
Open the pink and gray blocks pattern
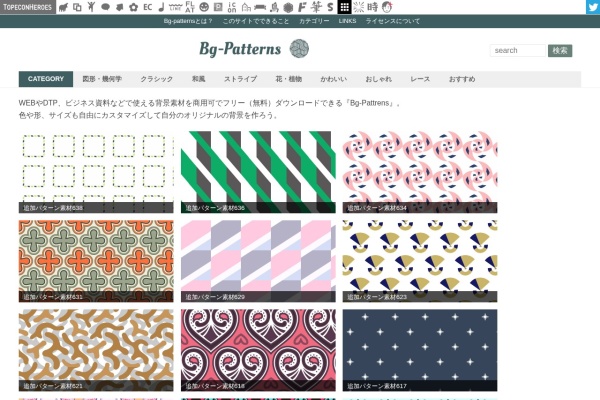coord(258,261)
